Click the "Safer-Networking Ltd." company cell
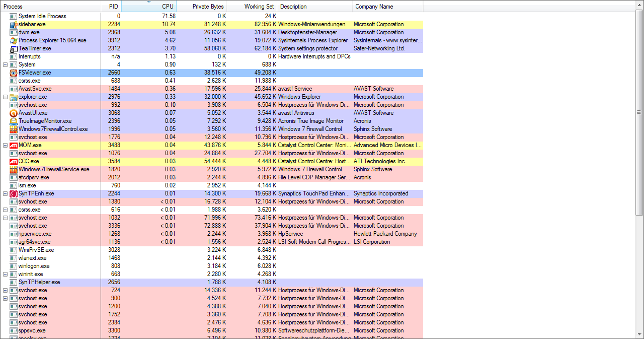This screenshot has width=644, height=339. coord(379,48)
